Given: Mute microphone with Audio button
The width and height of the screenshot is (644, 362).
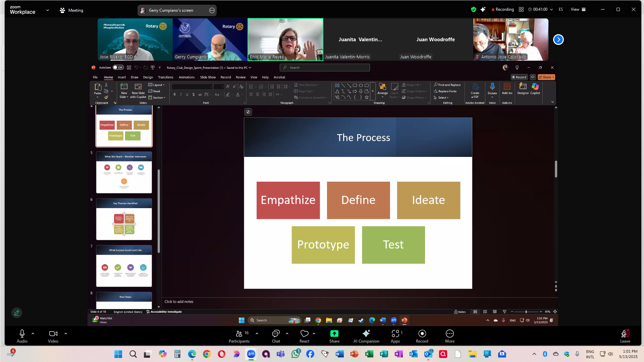Looking at the screenshot, I should tap(22, 334).
